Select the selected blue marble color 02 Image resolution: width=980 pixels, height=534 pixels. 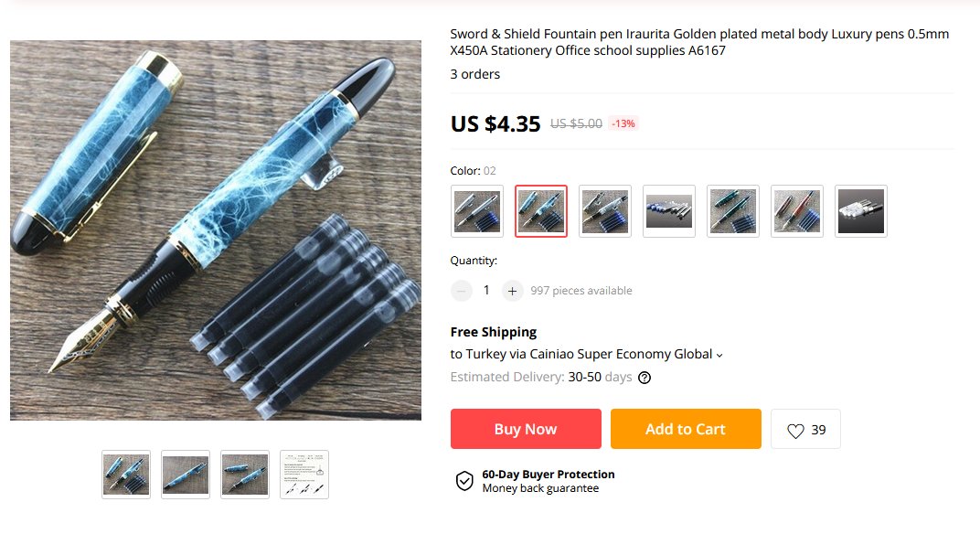click(x=541, y=211)
